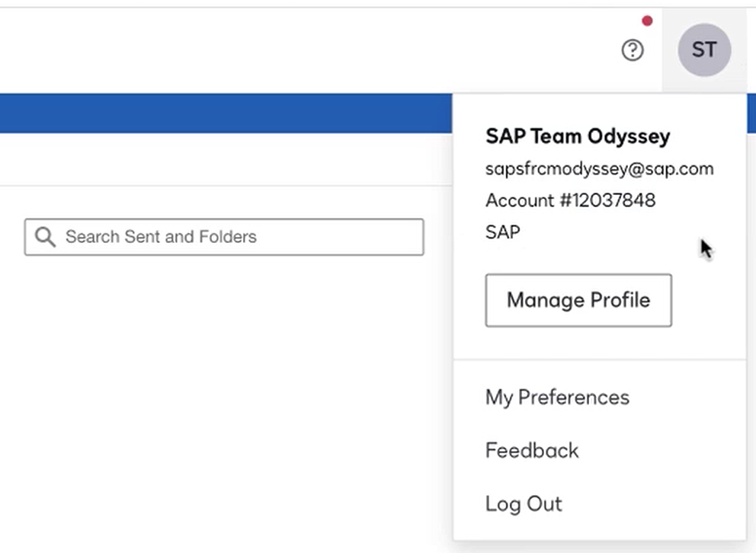
Task: Click the SAP company label
Action: 503,232
